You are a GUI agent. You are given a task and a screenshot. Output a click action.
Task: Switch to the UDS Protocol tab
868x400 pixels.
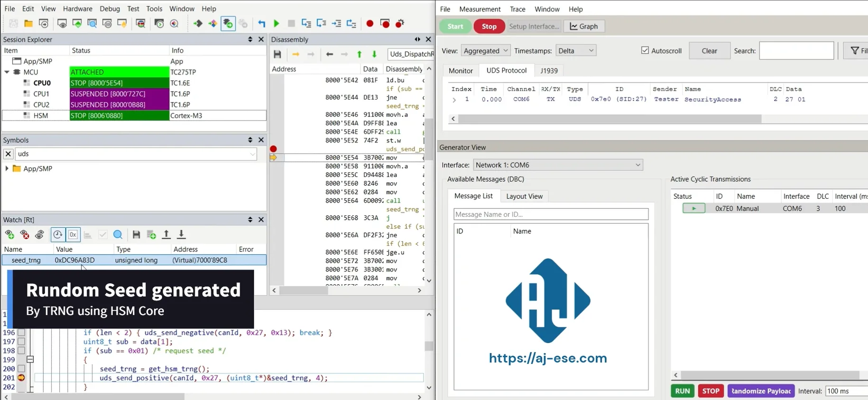click(506, 70)
